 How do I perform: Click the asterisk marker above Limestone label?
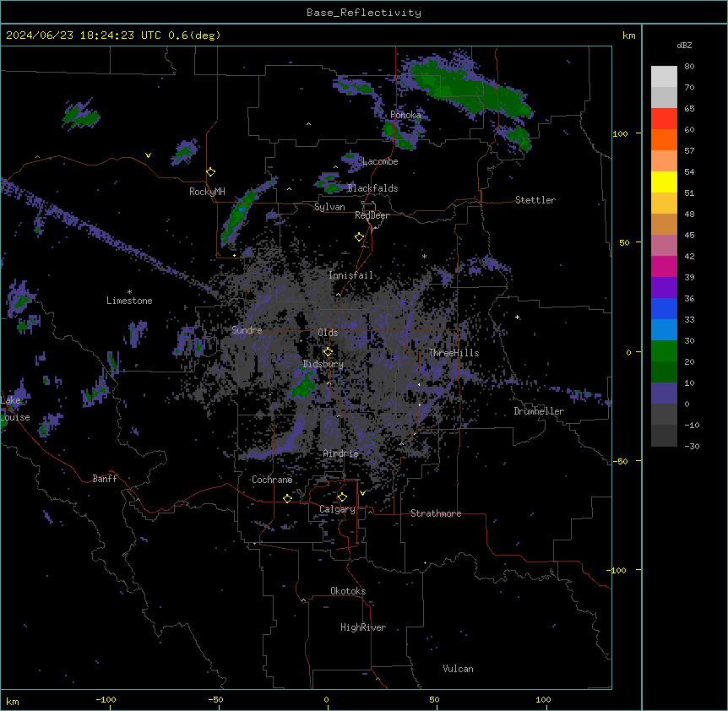(129, 292)
